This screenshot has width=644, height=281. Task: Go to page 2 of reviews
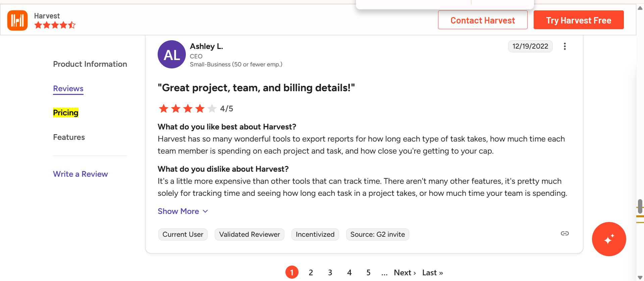pyautogui.click(x=311, y=273)
